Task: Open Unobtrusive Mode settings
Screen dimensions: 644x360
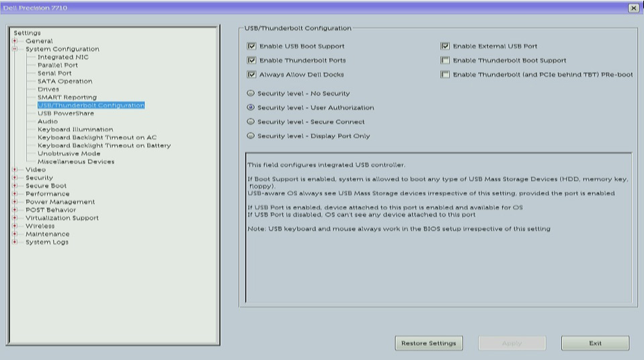Action: click(x=69, y=153)
